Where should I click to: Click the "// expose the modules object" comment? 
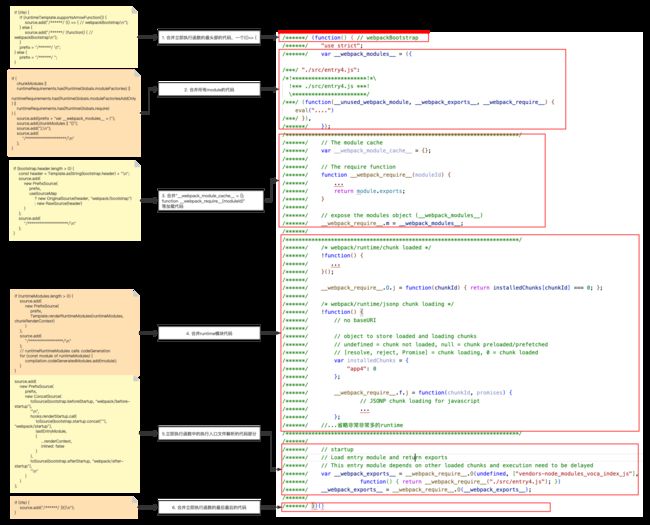[402, 215]
